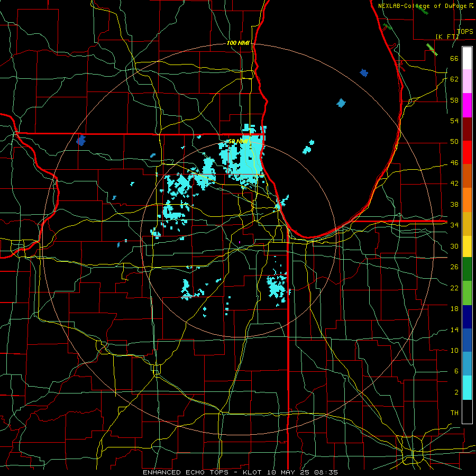Click the legend value 62

coord(454,79)
